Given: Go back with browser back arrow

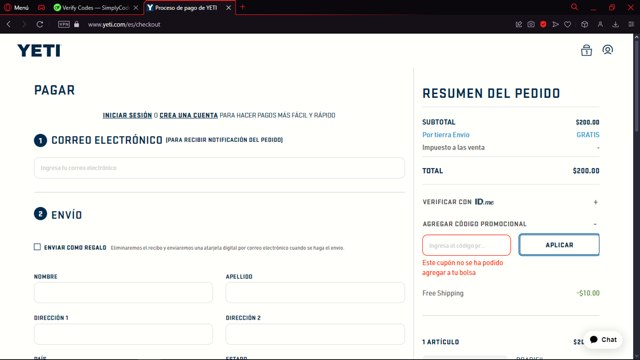Looking at the screenshot, I should (x=9, y=24).
